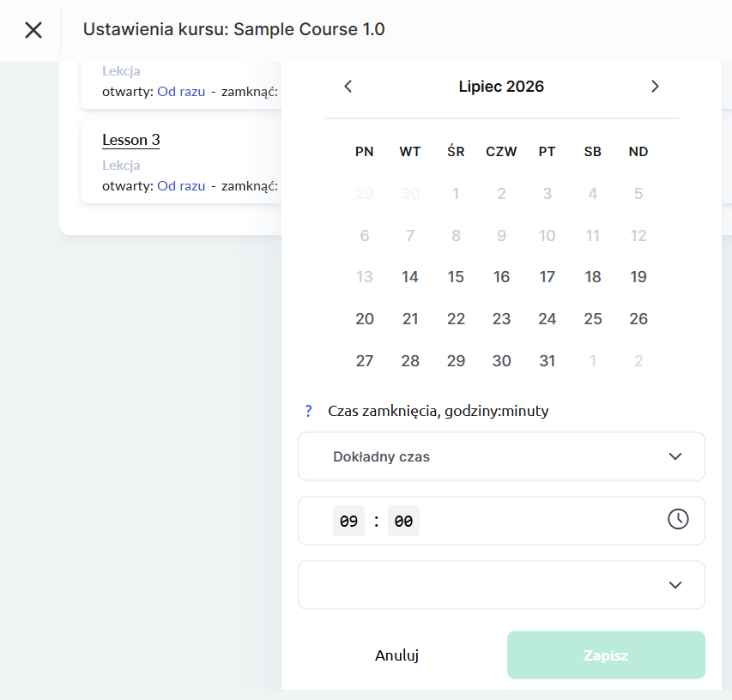Open the Dokładny czas dropdown

coord(501,456)
